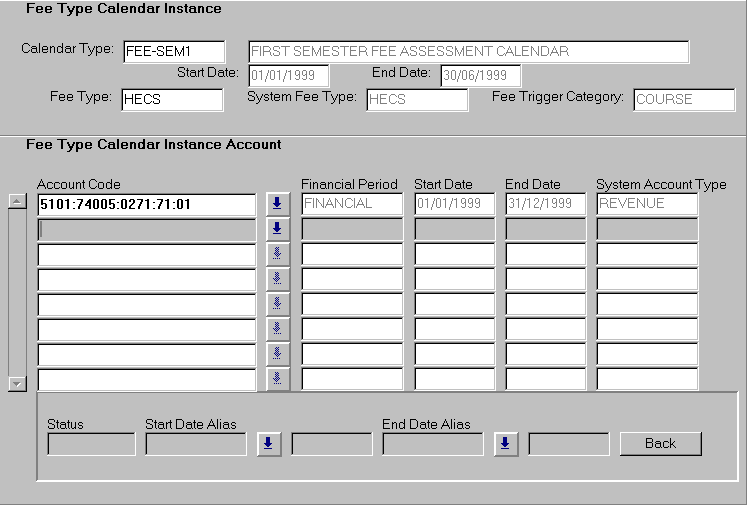Open lookup for account code 5101:74005:0271:71:01
Image resolution: width=747 pixels, height=505 pixels.
coord(277,204)
